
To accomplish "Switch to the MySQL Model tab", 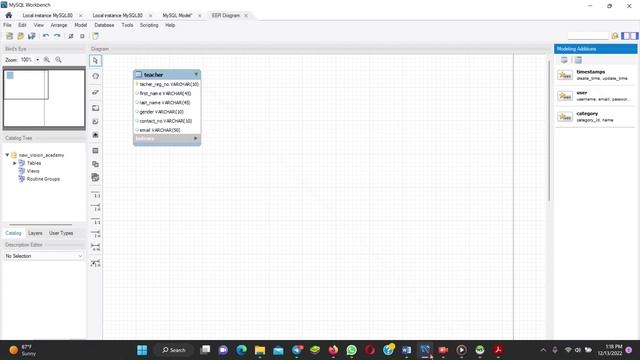I will pyautogui.click(x=177, y=15).
